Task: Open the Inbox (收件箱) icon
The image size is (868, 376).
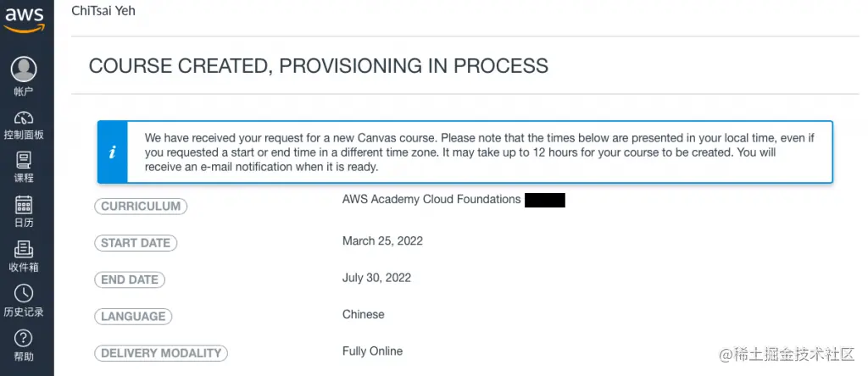Action: point(24,249)
